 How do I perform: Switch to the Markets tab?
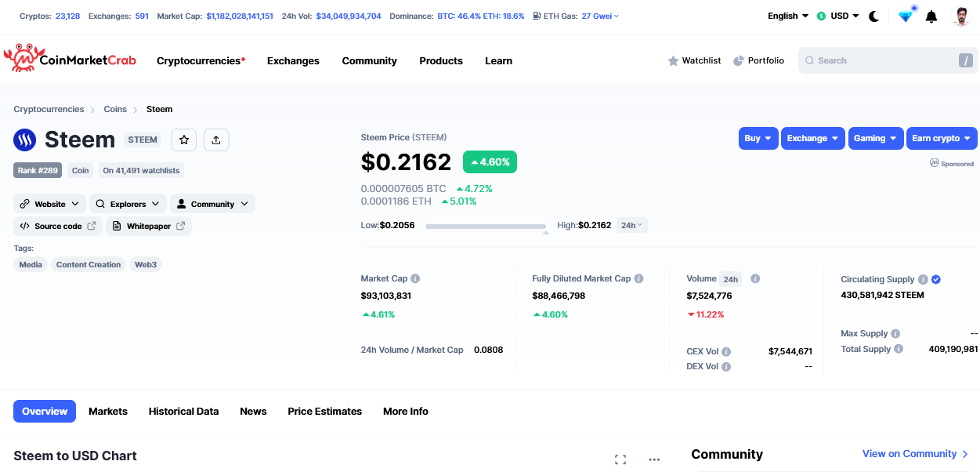pos(108,411)
